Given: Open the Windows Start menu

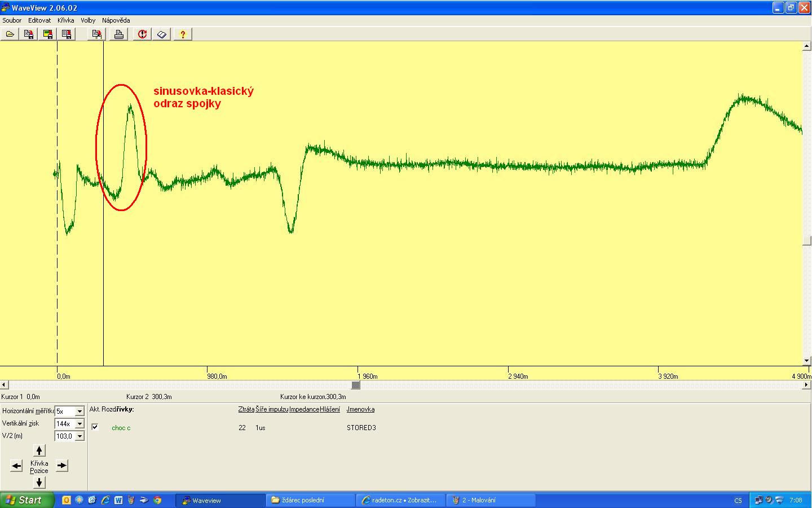Looking at the screenshot, I should pyautogui.click(x=28, y=500).
